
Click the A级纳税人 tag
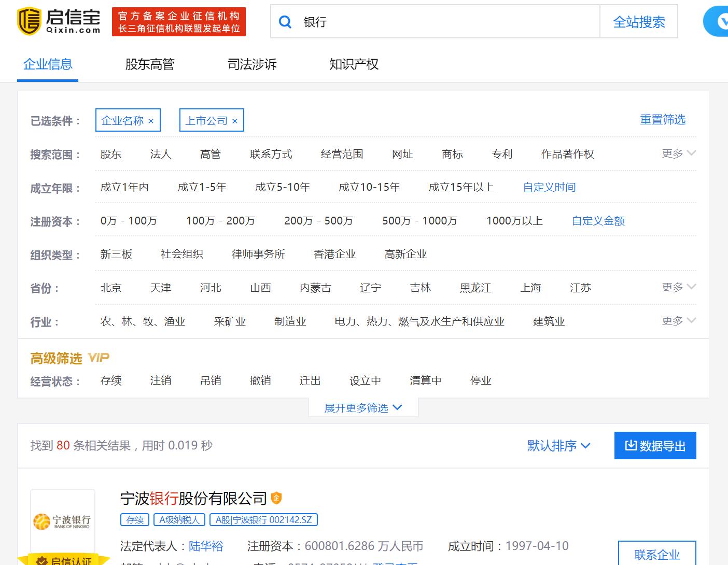coord(179,520)
